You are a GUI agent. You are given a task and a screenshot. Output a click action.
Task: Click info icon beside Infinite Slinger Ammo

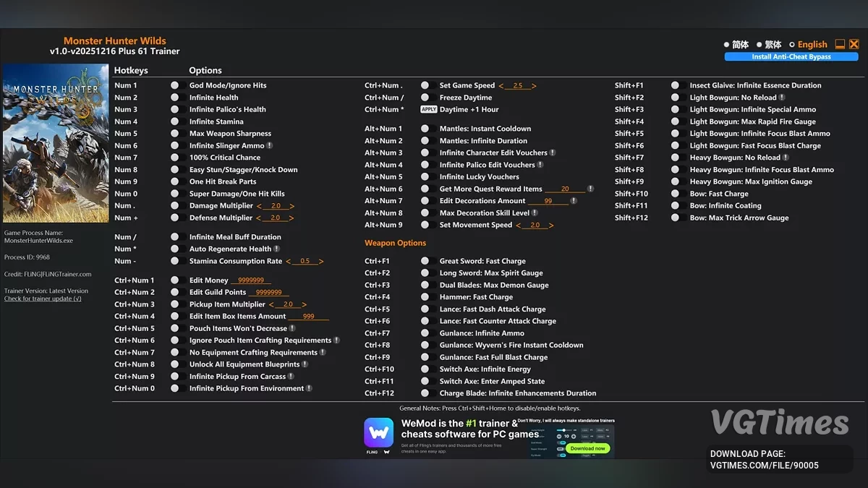(x=270, y=145)
